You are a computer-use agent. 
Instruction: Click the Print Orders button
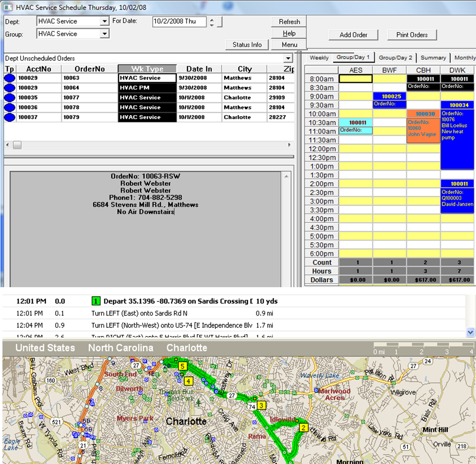[x=412, y=35]
